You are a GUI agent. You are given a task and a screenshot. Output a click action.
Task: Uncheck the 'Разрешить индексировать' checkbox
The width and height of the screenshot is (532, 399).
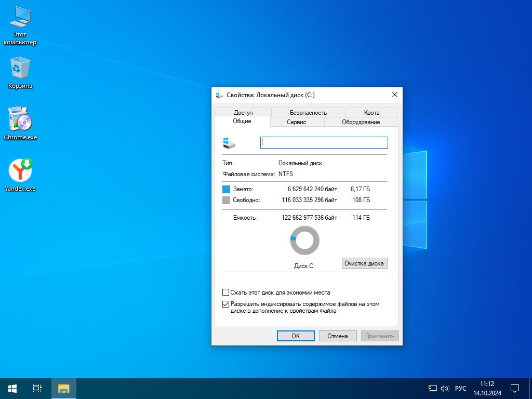pyautogui.click(x=225, y=304)
